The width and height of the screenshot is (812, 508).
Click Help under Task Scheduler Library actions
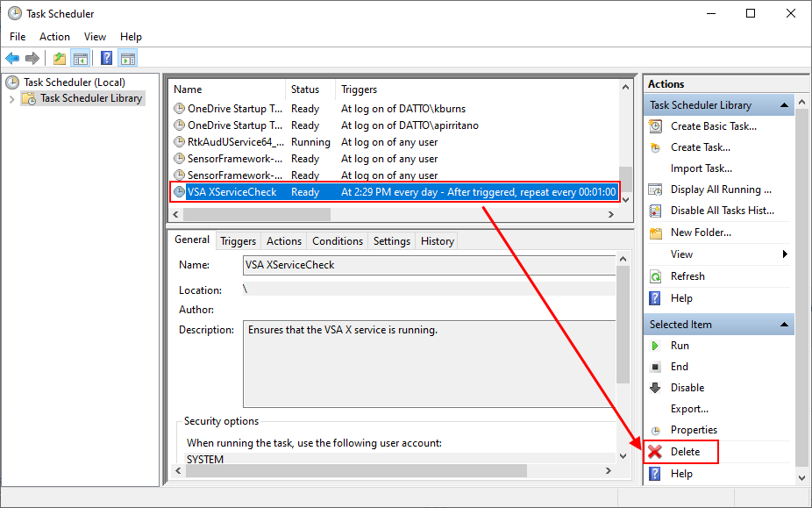(681, 298)
